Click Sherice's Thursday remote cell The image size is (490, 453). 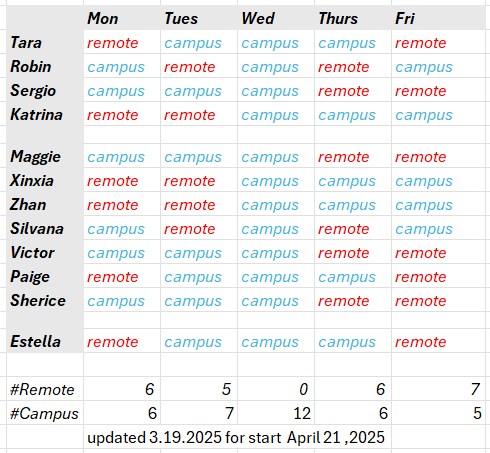[x=353, y=300]
